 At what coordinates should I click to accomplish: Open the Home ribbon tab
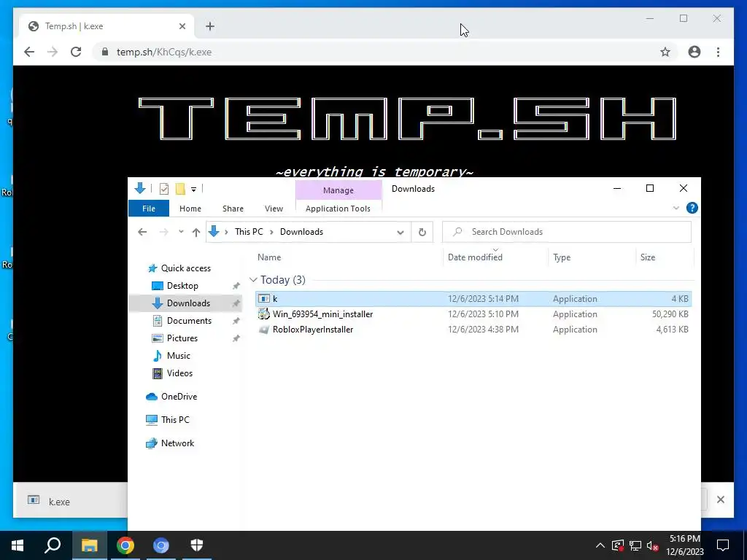pyautogui.click(x=190, y=209)
